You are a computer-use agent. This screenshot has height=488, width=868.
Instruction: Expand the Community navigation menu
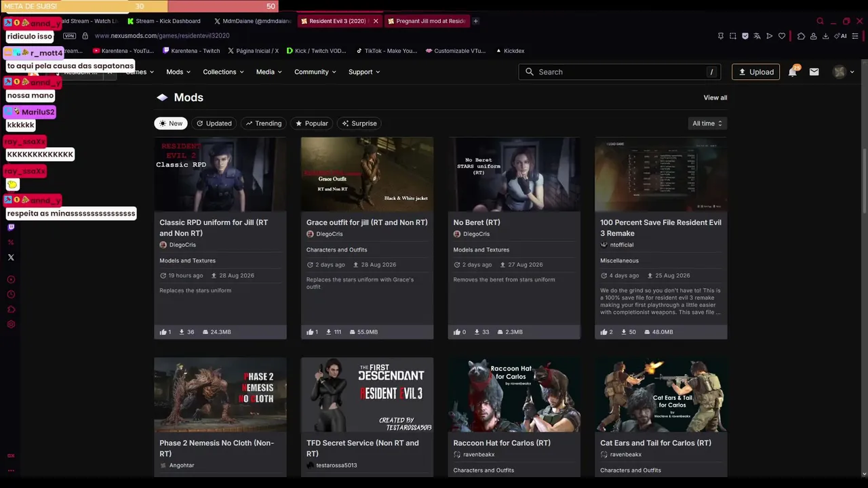pyautogui.click(x=315, y=72)
